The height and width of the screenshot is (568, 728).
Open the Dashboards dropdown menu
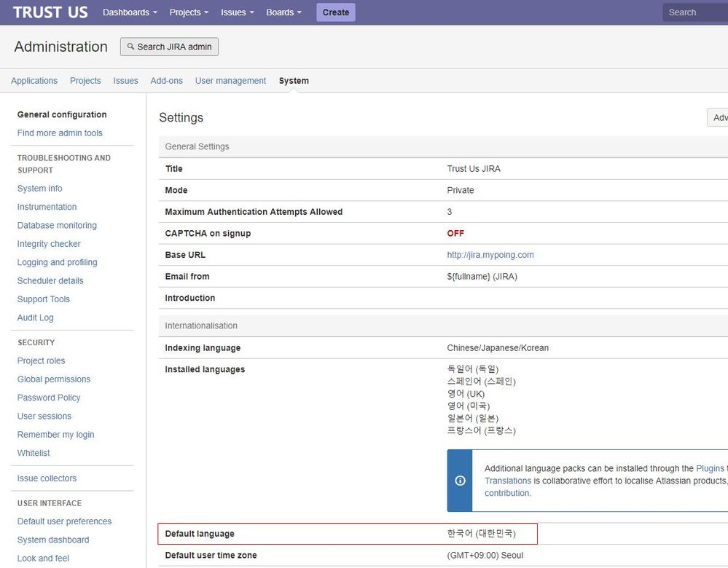coord(130,12)
